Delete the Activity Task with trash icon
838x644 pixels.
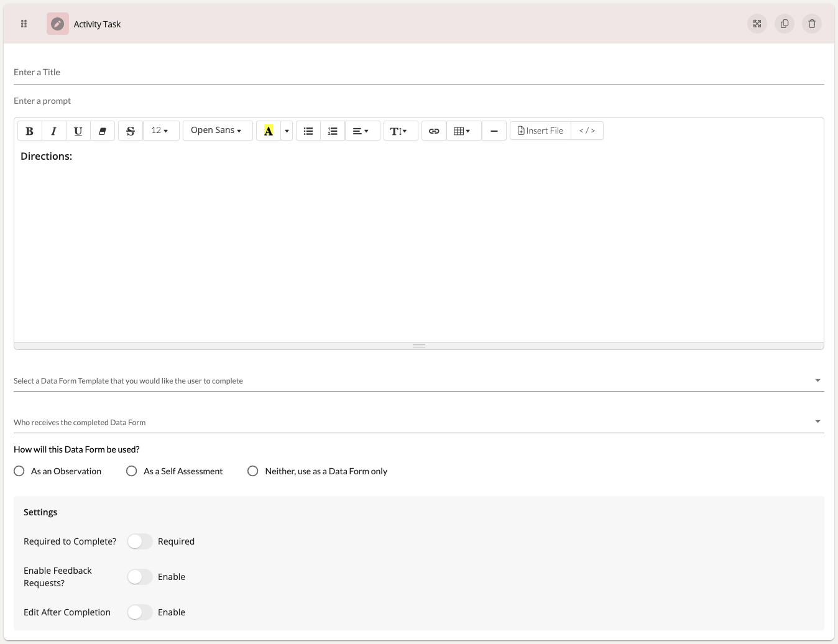(x=811, y=24)
